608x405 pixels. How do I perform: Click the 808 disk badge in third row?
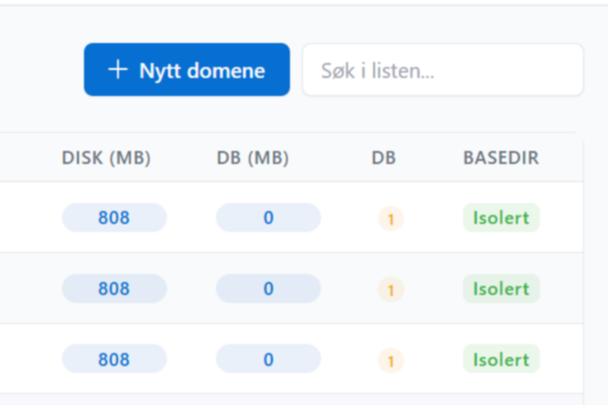(114, 359)
